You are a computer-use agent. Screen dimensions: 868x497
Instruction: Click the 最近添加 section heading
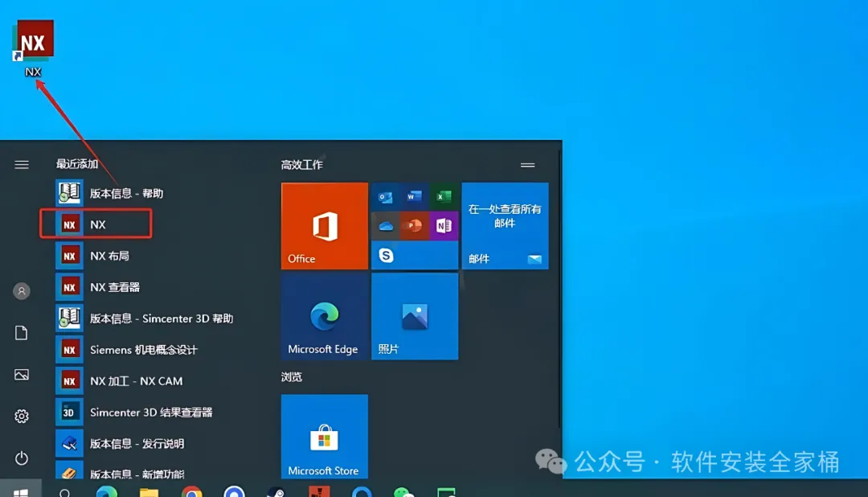coord(77,164)
